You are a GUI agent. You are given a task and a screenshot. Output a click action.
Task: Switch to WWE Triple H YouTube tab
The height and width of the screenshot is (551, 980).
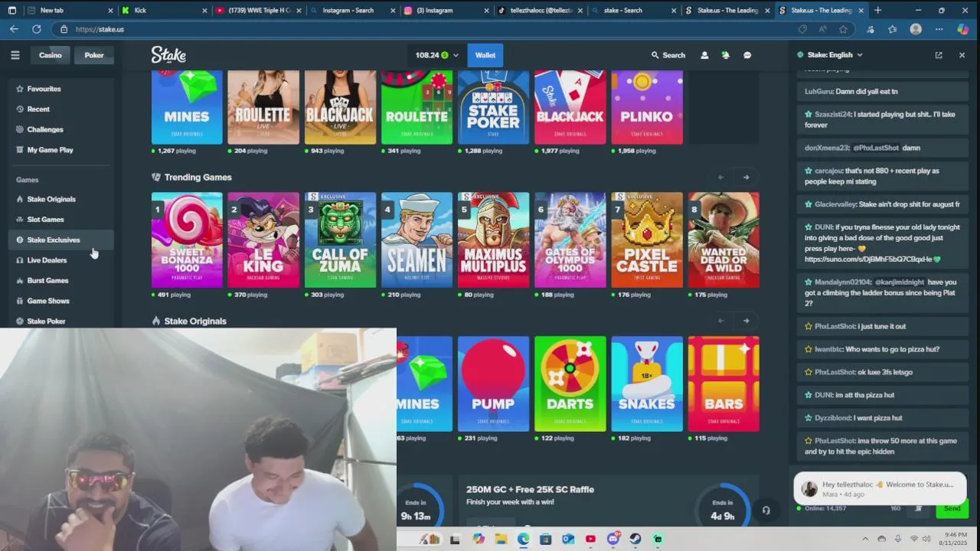pyautogui.click(x=257, y=11)
